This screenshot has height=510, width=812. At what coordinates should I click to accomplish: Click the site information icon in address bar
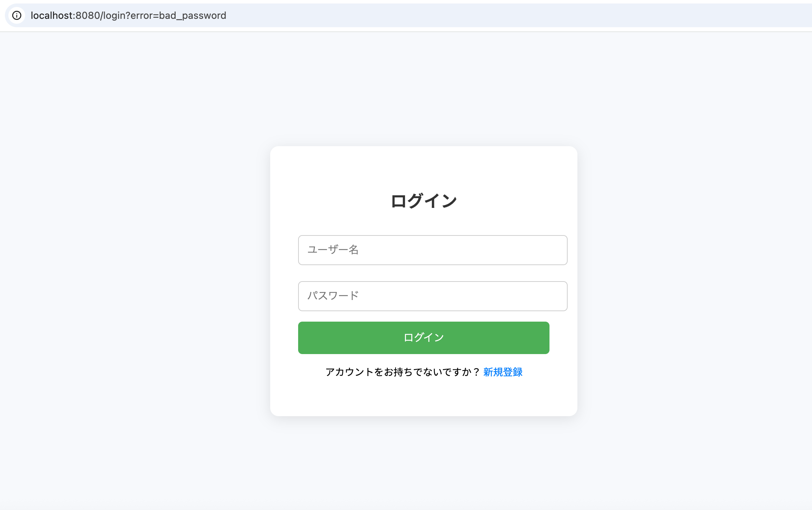pyautogui.click(x=17, y=15)
